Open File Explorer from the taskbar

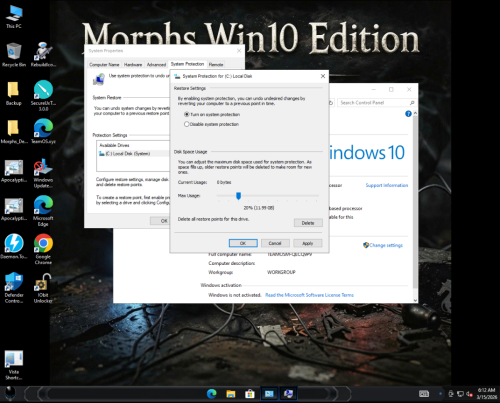click(x=231, y=394)
